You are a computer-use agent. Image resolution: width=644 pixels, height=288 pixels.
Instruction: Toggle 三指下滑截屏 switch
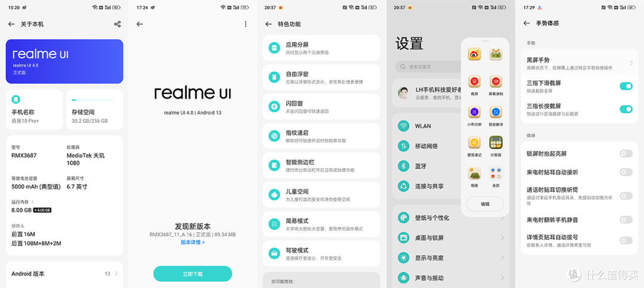626,86
